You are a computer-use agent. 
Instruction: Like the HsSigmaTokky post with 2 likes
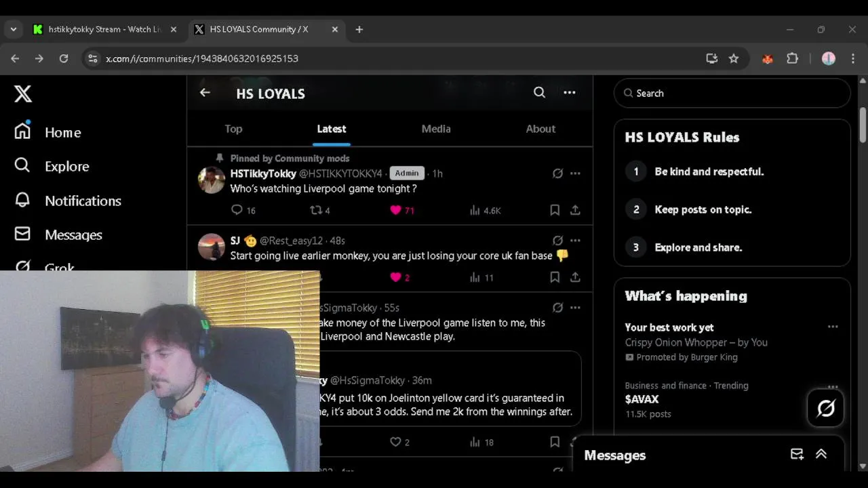coord(400,442)
